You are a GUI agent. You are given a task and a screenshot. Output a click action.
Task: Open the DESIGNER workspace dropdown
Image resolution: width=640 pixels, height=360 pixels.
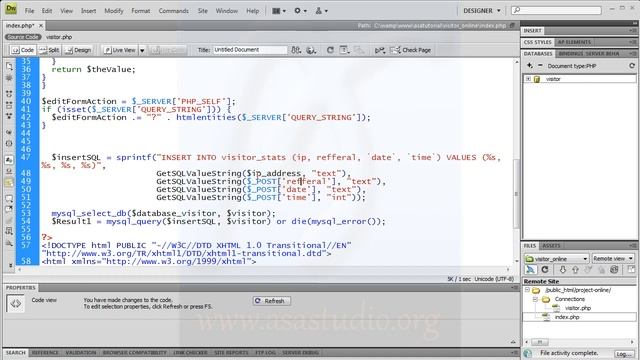(x=482, y=11)
